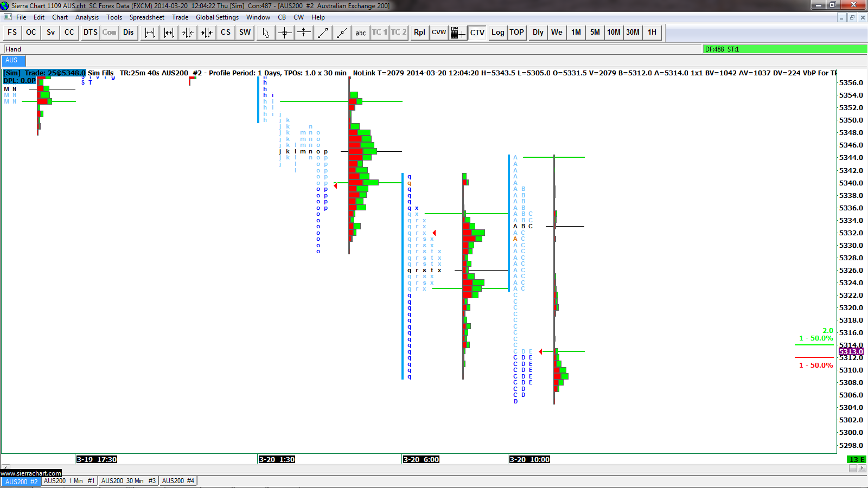Click the 5313.0 current price marker
This screenshot has height=488, width=868.
[x=851, y=351]
